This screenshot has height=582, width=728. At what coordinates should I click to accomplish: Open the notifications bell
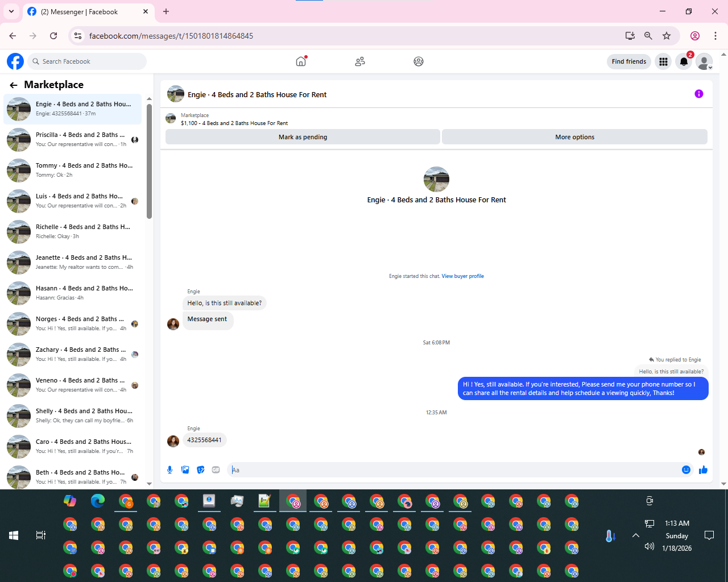(684, 61)
